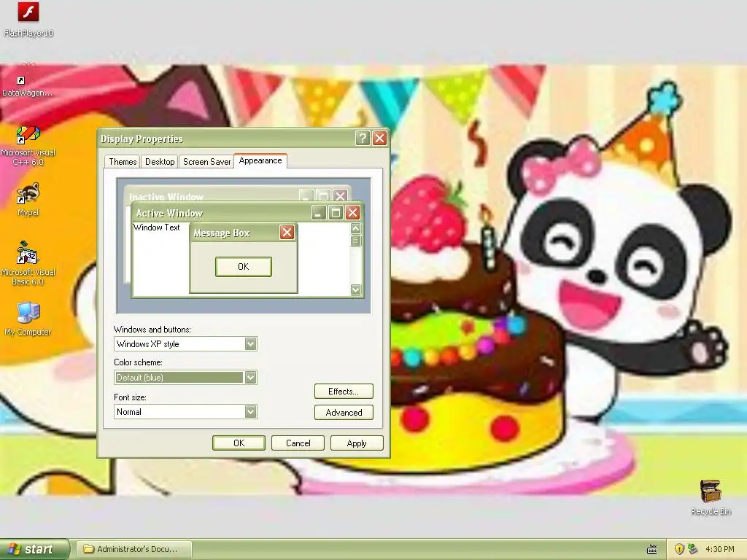Screen dimensions: 747x560
Task: Click the Active Window title bar preview
Action: pos(248,212)
